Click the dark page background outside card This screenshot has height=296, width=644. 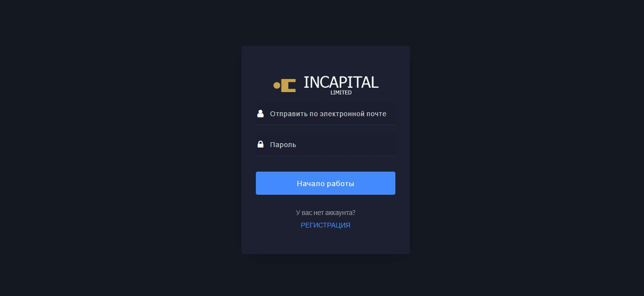(121, 145)
